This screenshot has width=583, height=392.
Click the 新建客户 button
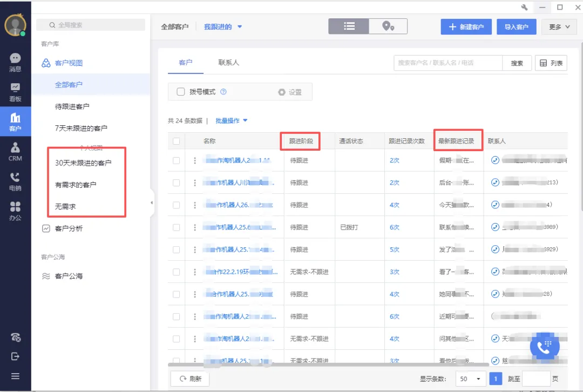coord(466,26)
